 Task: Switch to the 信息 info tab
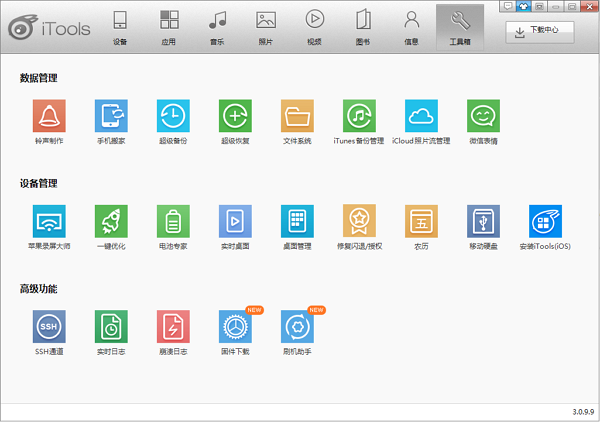point(411,28)
